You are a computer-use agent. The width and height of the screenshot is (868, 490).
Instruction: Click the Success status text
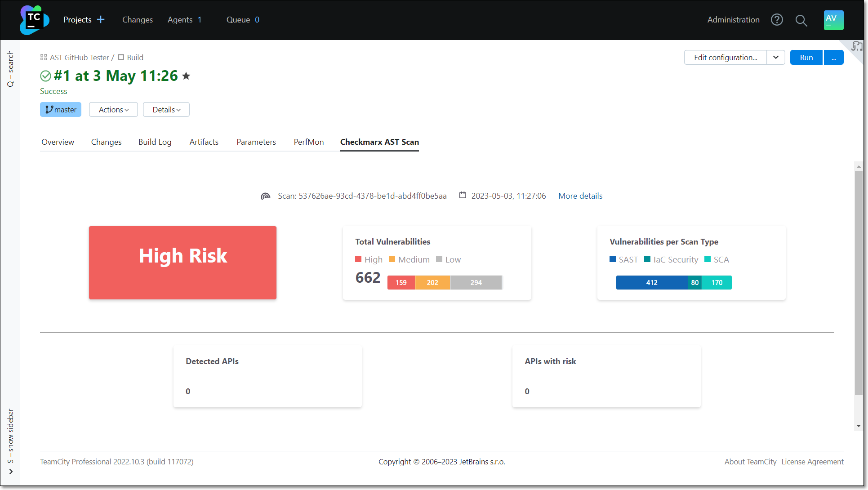coord(53,91)
